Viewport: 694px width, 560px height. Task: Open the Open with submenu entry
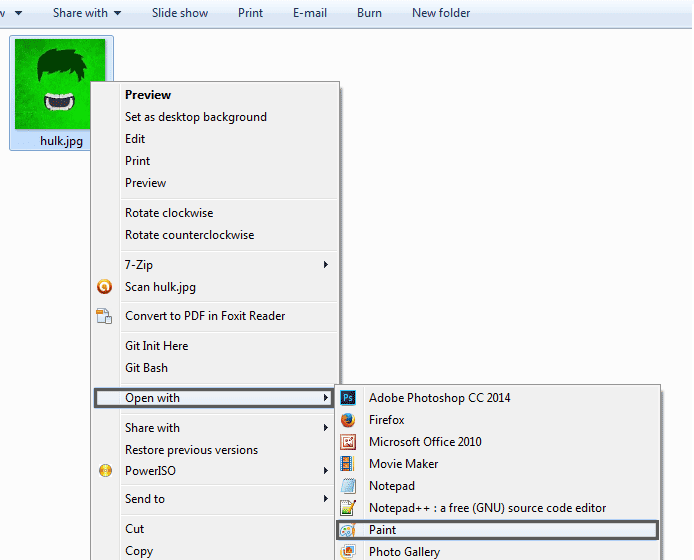[x=214, y=398]
